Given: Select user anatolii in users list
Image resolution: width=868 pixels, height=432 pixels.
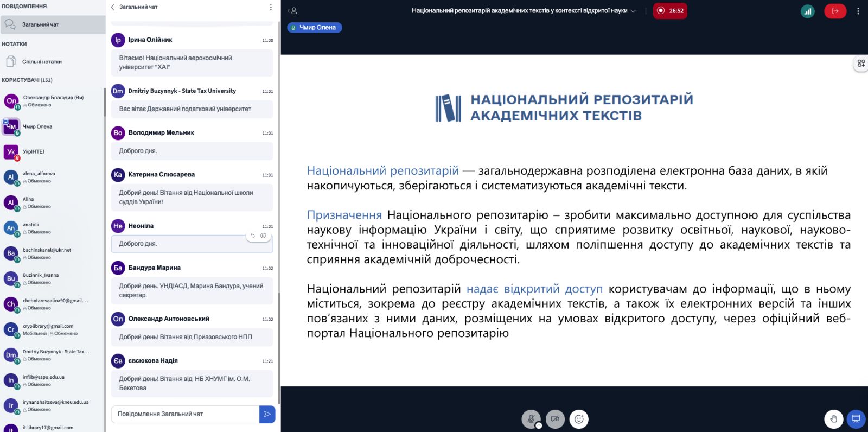Looking at the screenshot, I should tap(52, 228).
